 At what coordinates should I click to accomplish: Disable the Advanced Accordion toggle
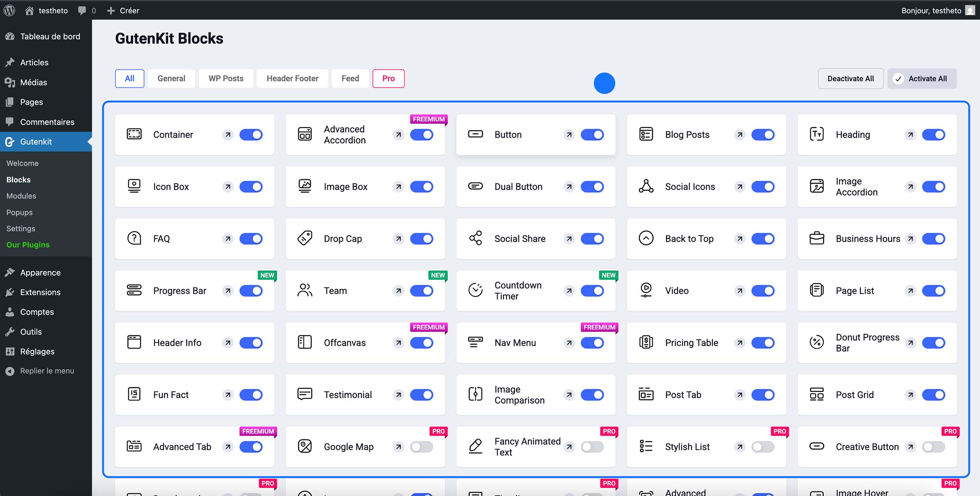coord(422,135)
